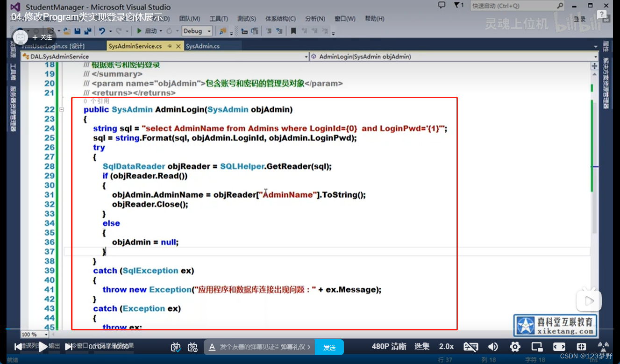Skip to the next video
Viewport: 620px width, 364px height.
68,346
